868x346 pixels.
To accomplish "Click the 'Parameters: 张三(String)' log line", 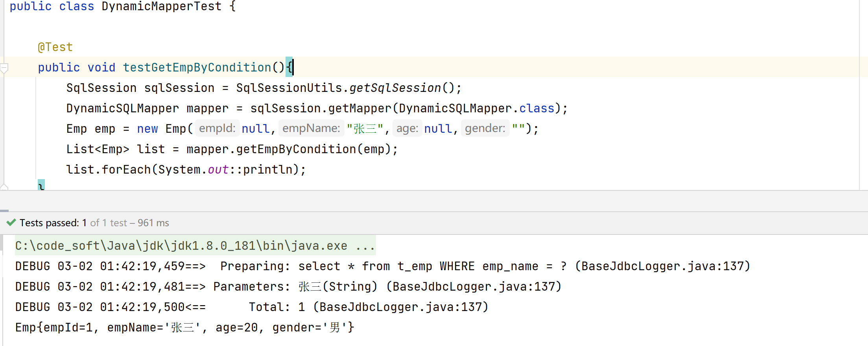I will [288, 287].
